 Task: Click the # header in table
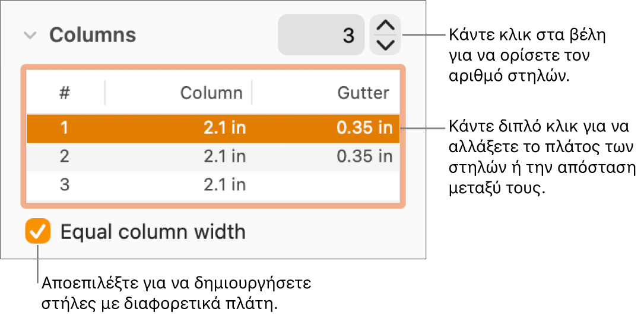tap(65, 93)
